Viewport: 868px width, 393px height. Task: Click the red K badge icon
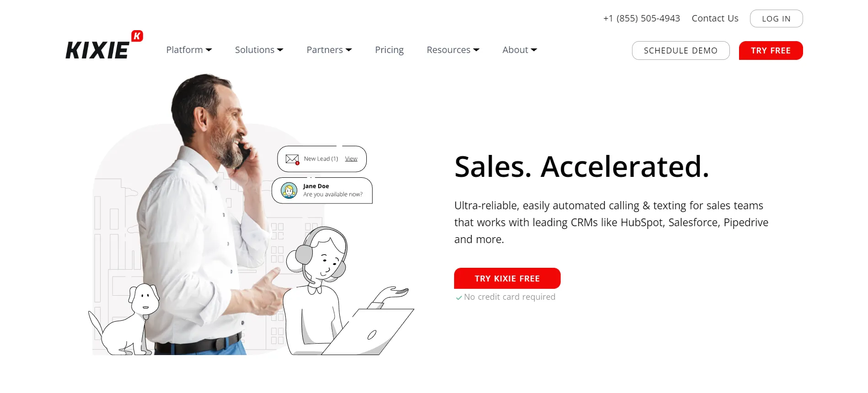tap(137, 36)
